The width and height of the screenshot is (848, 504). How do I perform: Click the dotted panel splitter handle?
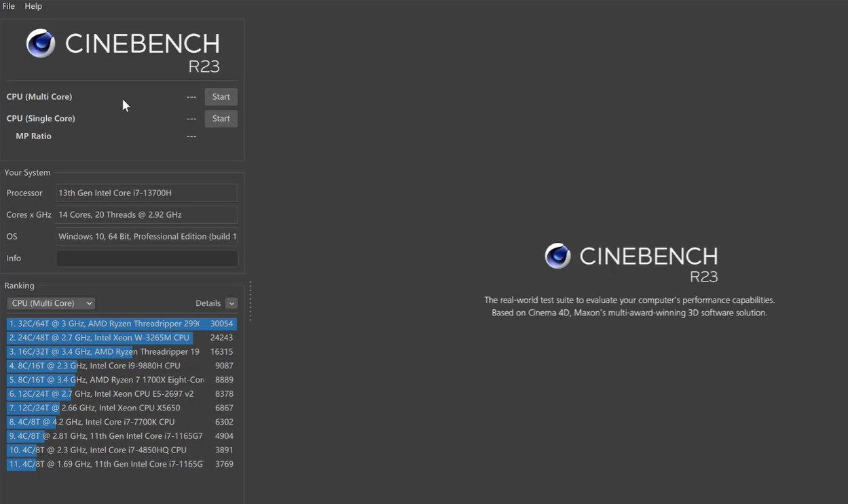(x=251, y=301)
